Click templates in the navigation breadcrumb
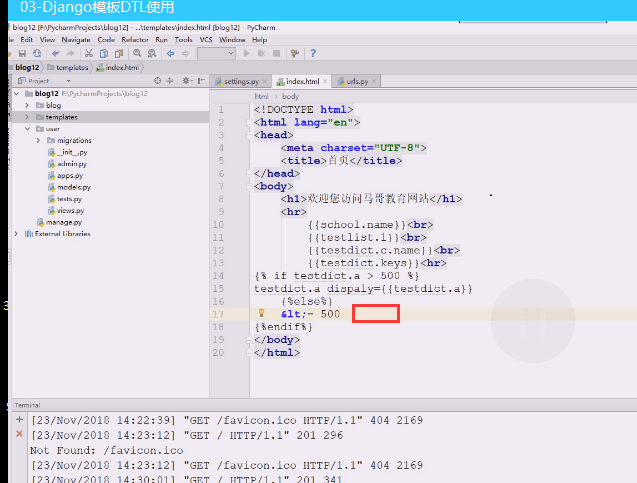Image resolution: width=637 pixels, height=483 pixels. tap(68, 67)
